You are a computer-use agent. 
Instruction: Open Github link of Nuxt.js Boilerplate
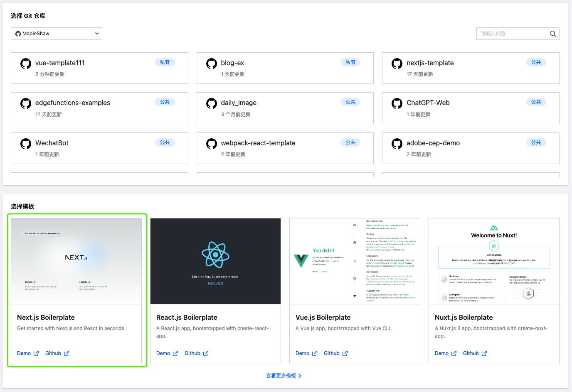point(471,353)
